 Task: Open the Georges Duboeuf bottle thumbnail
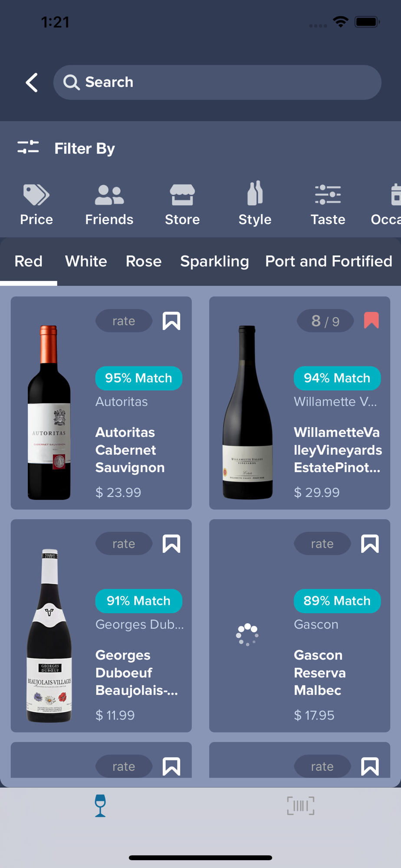49,635
